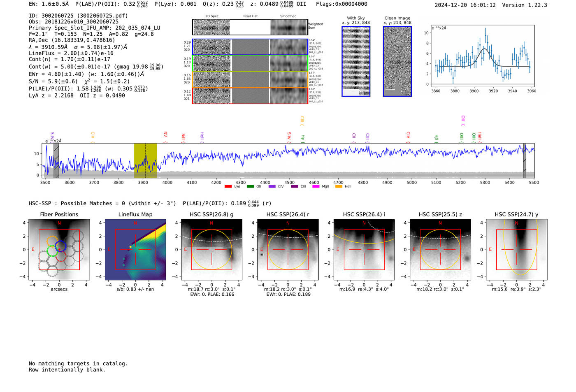Click the magenta MgII legend swatch

pos(316,187)
